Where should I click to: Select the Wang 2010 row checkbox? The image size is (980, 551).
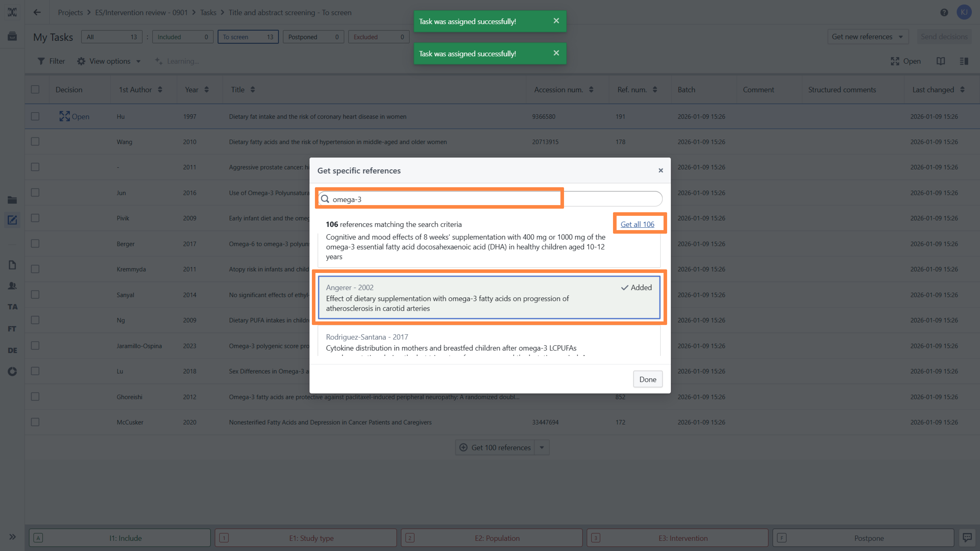coord(35,142)
